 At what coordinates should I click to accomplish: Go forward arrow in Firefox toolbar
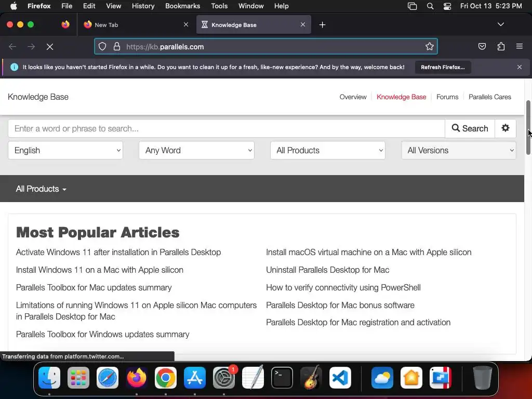coord(31,46)
